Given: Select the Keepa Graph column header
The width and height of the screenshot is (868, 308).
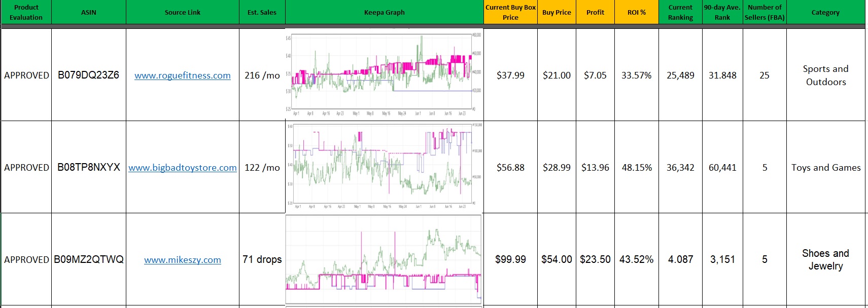Looking at the screenshot, I should click(x=385, y=12).
